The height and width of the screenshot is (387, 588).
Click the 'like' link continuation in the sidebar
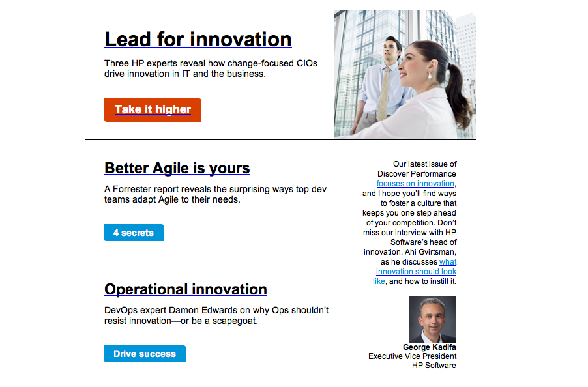tap(379, 281)
